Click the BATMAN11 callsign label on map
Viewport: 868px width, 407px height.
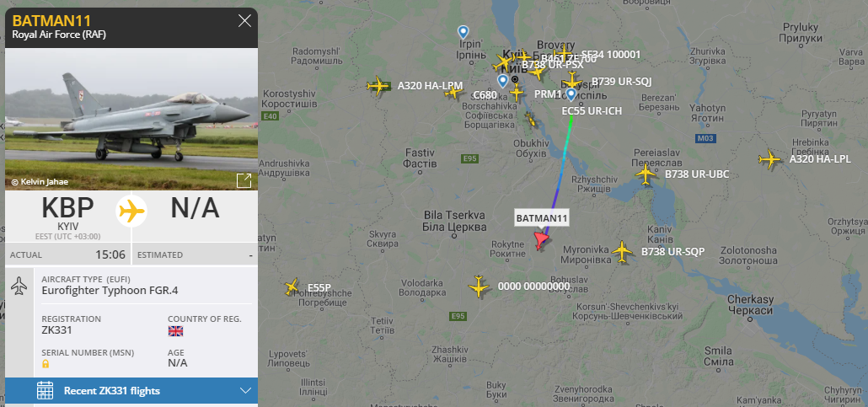click(x=542, y=218)
